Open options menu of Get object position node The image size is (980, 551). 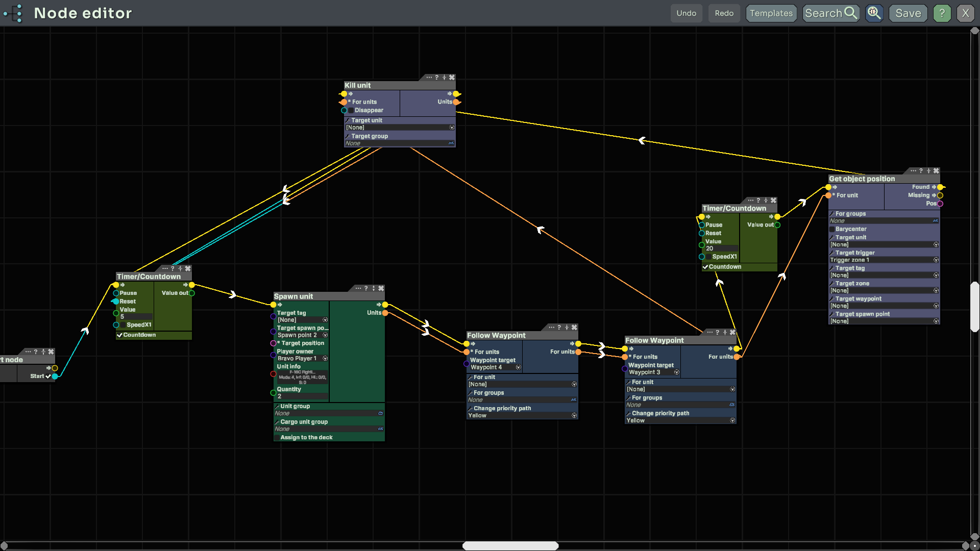(913, 171)
